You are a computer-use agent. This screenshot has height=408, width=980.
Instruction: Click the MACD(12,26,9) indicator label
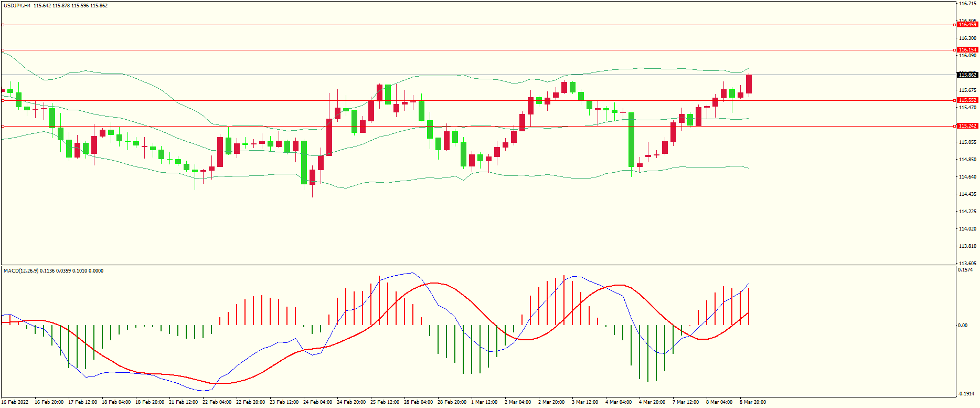[21, 271]
